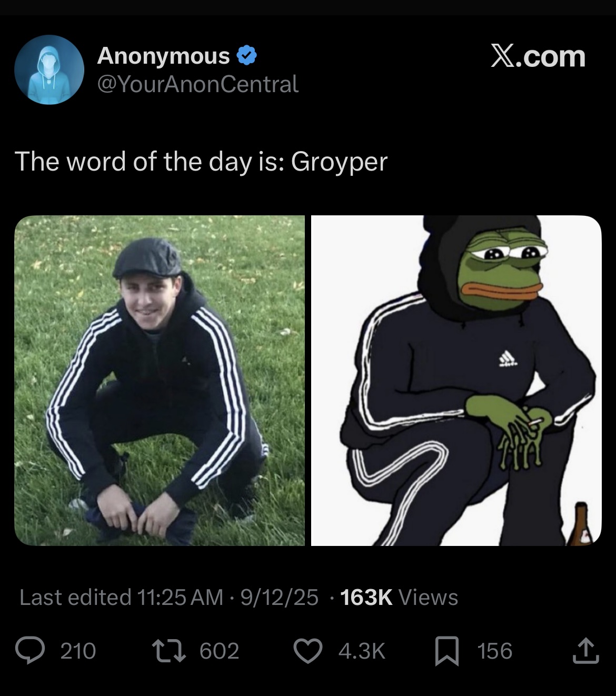Click the 4.3K likes count
Image resolution: width=616 pixels, height=696 pixels.
(x=362, y=651)
